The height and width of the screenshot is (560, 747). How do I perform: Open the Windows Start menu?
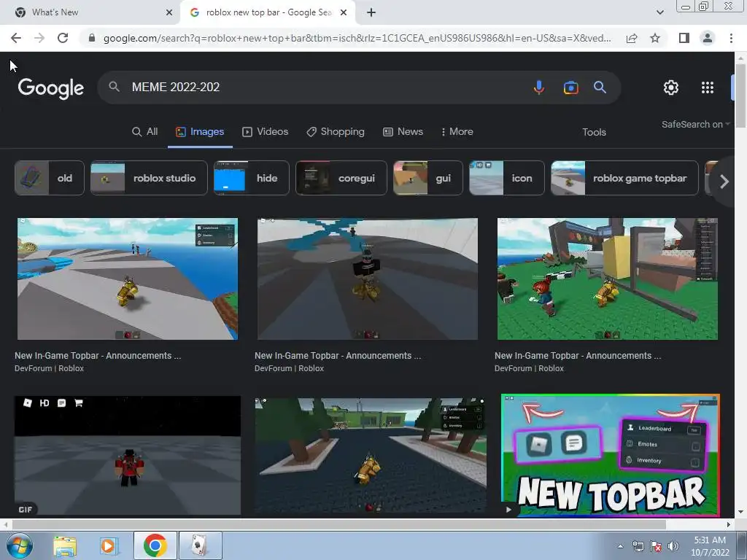click(19, 545)
